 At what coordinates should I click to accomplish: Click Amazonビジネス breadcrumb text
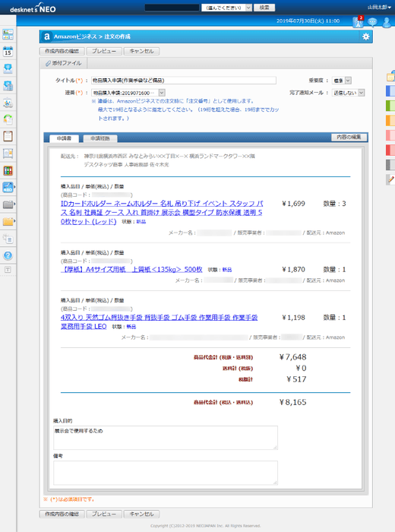coord(75,36)
